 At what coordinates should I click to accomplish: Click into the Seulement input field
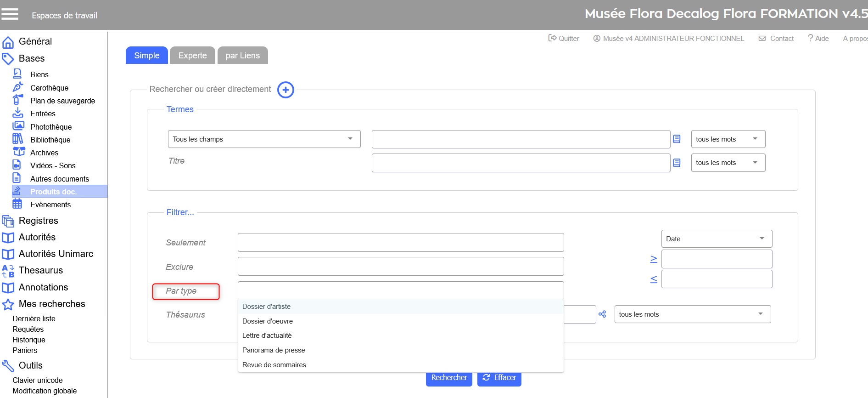400,243
